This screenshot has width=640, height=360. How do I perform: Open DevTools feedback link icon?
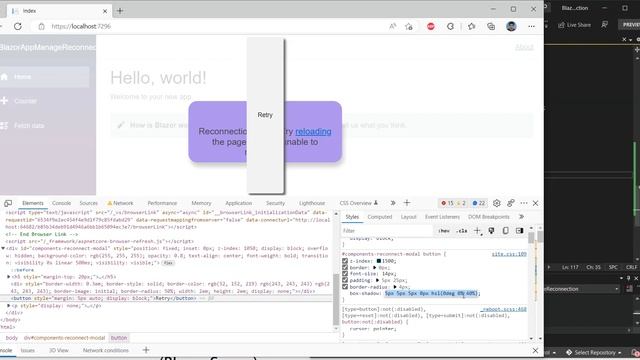click(511, 203)
